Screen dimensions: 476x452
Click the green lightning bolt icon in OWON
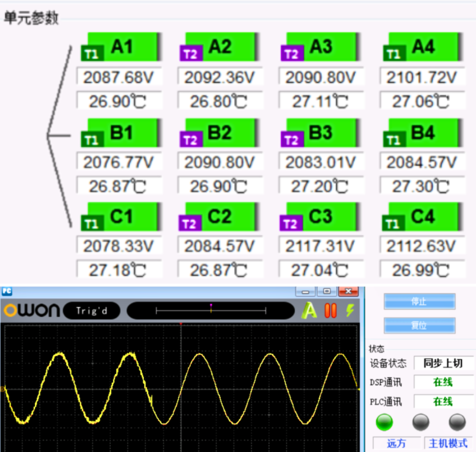pos(350,311)
